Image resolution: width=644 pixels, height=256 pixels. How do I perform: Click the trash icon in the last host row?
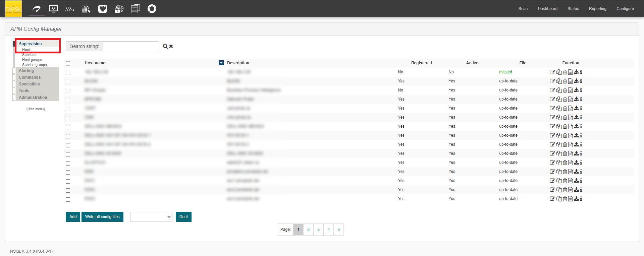click(565, 199)
